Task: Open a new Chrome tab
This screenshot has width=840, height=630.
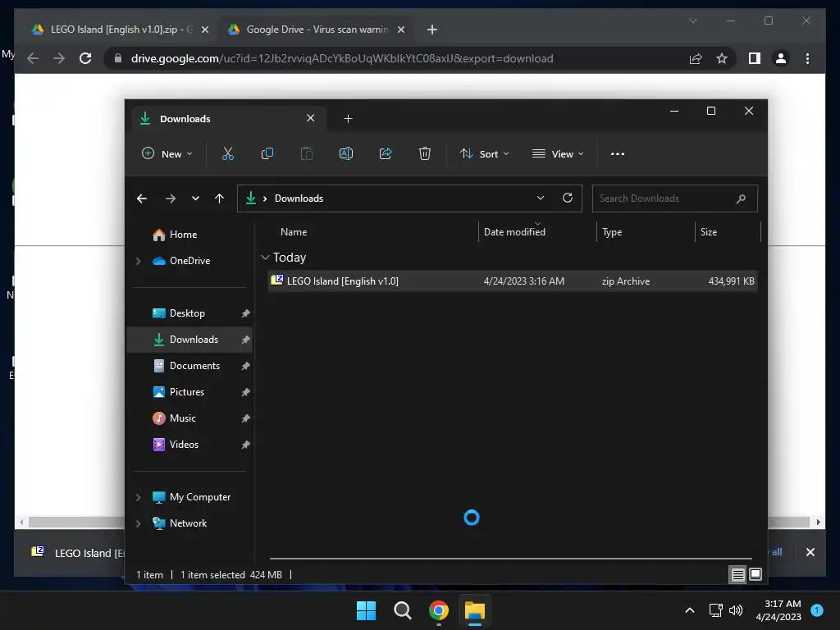Action: [x=432, y=30]
